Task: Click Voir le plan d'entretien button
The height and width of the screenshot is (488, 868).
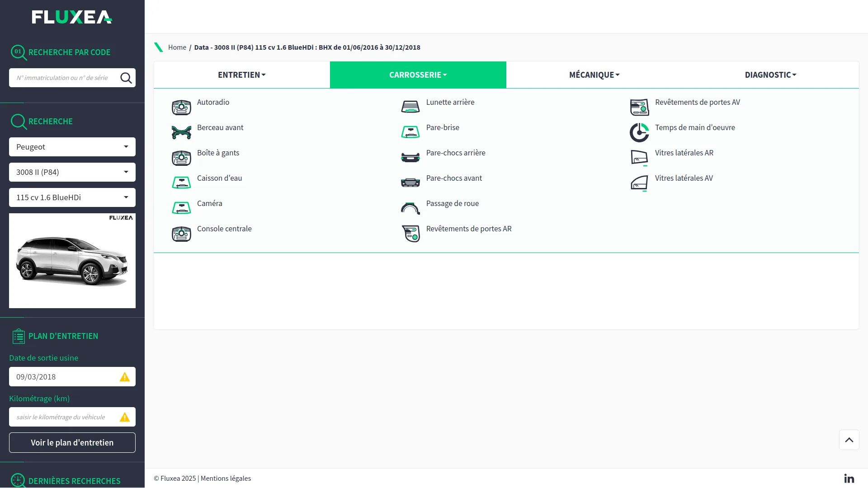Action: pos(72,442)
